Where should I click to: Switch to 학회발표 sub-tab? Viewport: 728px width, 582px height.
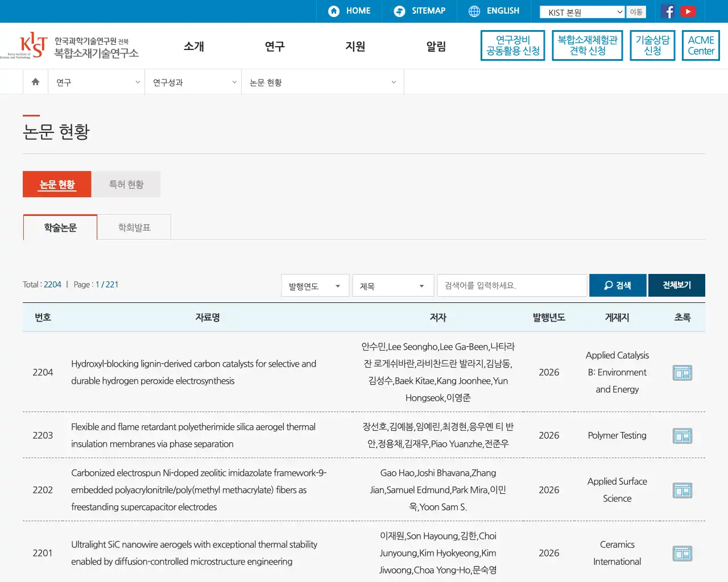pyautogui.click(x=134, y=227)
